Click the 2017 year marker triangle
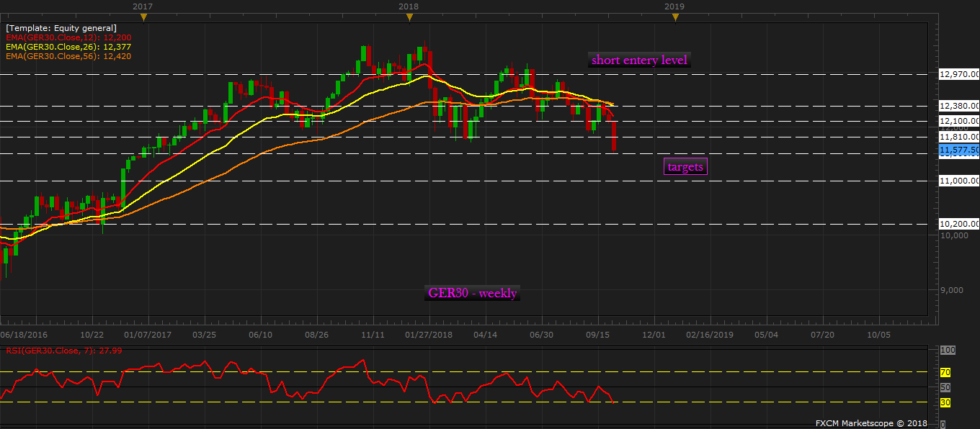Image resolution: width=980 pixels, height=429 pixels. click(143, 17)
